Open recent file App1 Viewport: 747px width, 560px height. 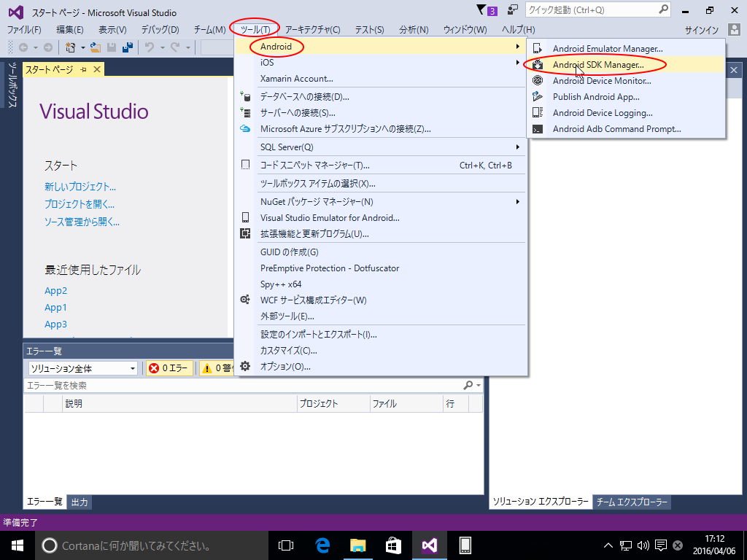click(55, 307)
